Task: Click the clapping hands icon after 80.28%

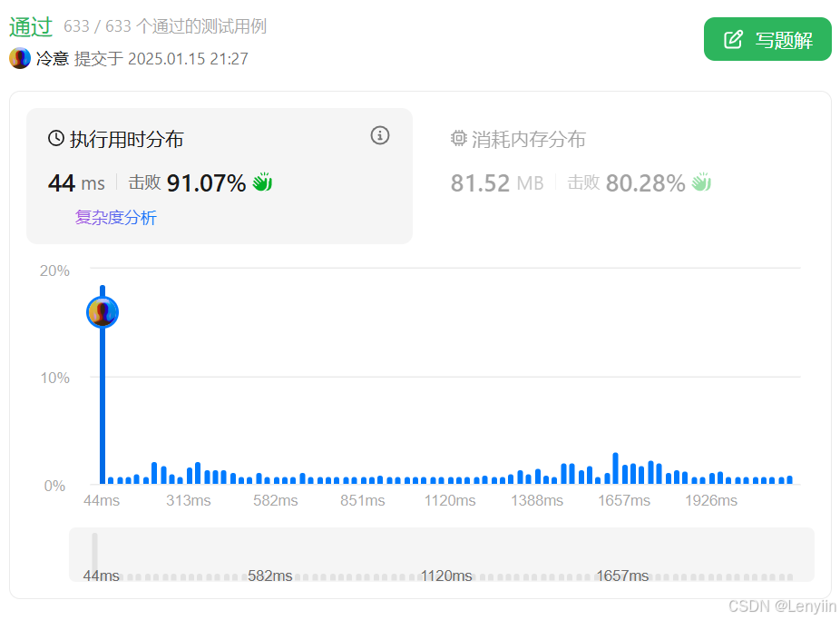Action: pos(701,182)
